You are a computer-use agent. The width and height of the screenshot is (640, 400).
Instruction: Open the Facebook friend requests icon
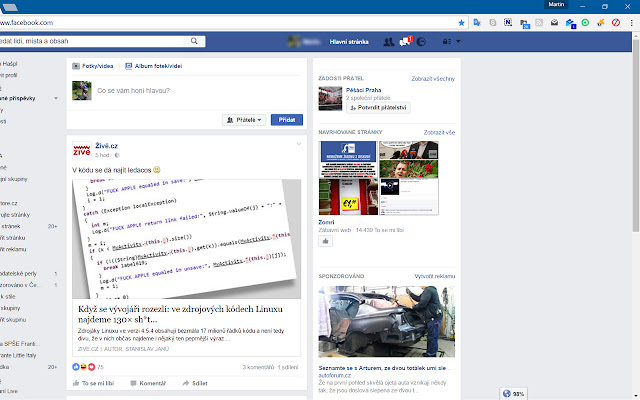[x=389, y=42]
